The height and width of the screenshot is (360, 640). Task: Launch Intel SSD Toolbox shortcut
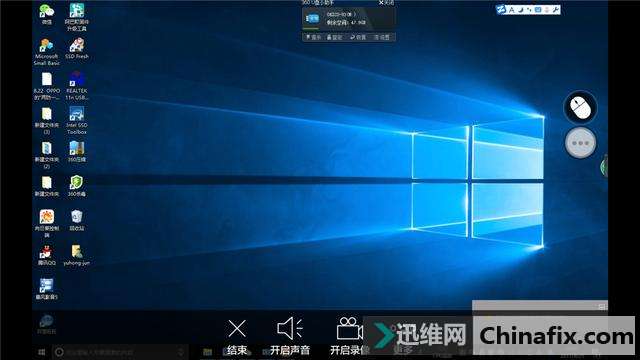click(77, 120)
